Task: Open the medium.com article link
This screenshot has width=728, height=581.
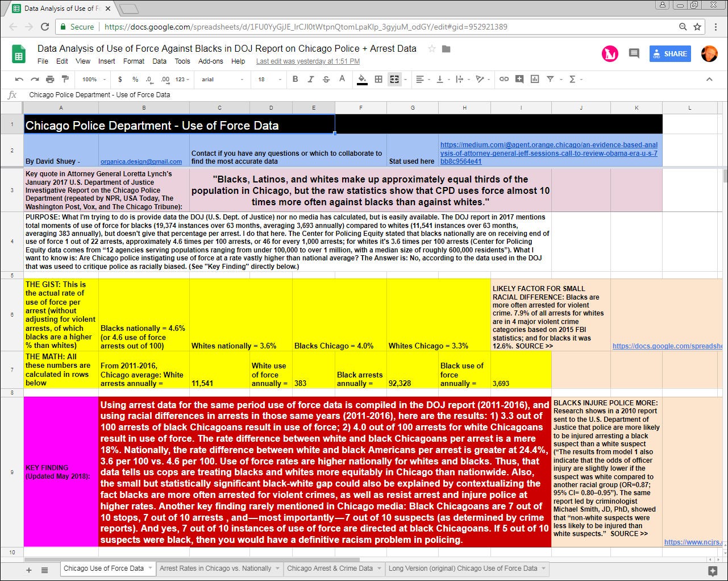Action: [549, 153]
